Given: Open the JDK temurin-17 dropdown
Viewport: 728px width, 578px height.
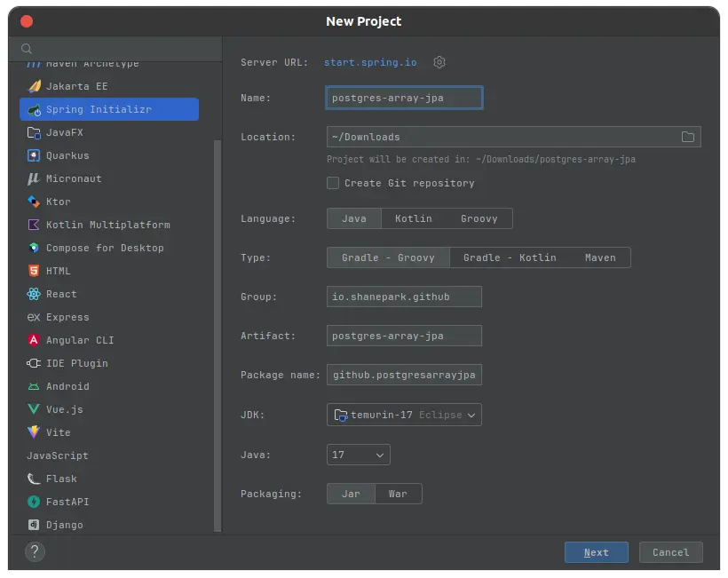Looking at the screenshot, I should (x=404, y=415).
